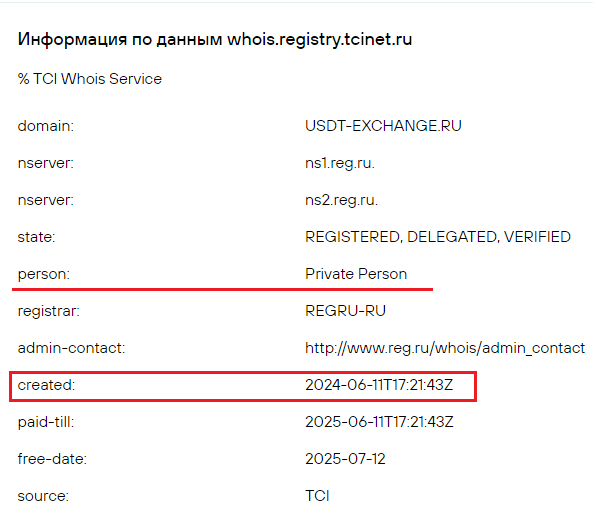
Task: Click the REGRU-RU registrar value
Action: point(346,311)
